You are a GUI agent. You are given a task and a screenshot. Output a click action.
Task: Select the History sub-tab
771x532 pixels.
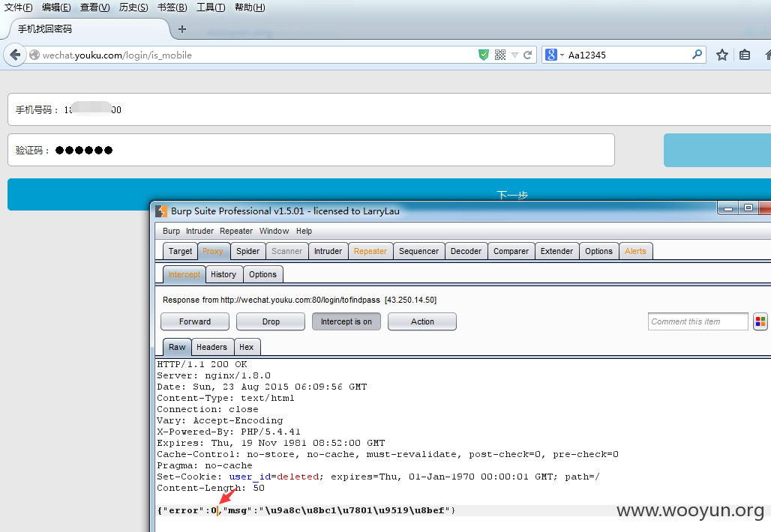[x=223, y=274]
